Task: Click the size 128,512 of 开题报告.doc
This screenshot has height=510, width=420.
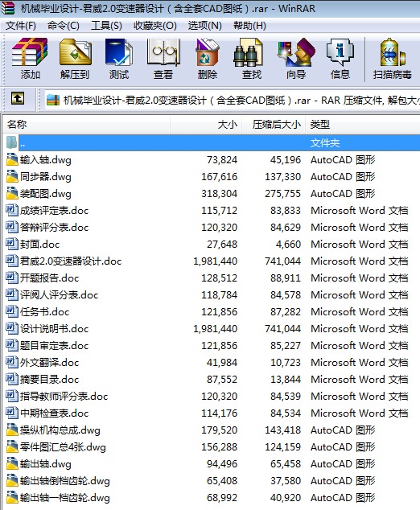Action: coord(220,278)
